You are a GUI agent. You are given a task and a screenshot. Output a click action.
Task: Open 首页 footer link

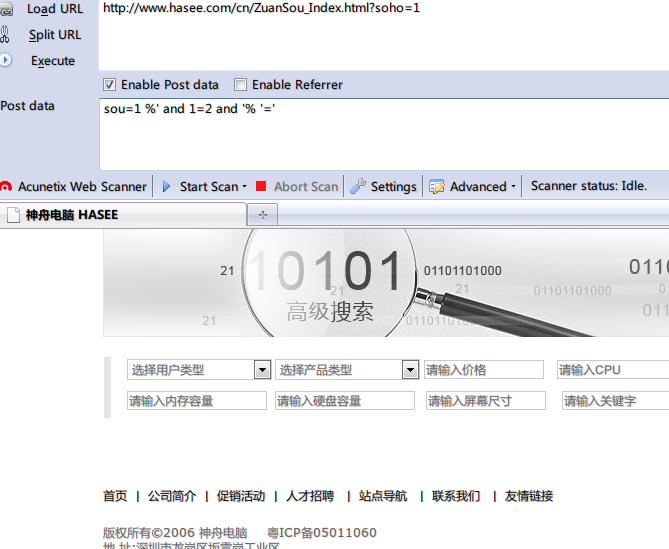coord(115,496)
